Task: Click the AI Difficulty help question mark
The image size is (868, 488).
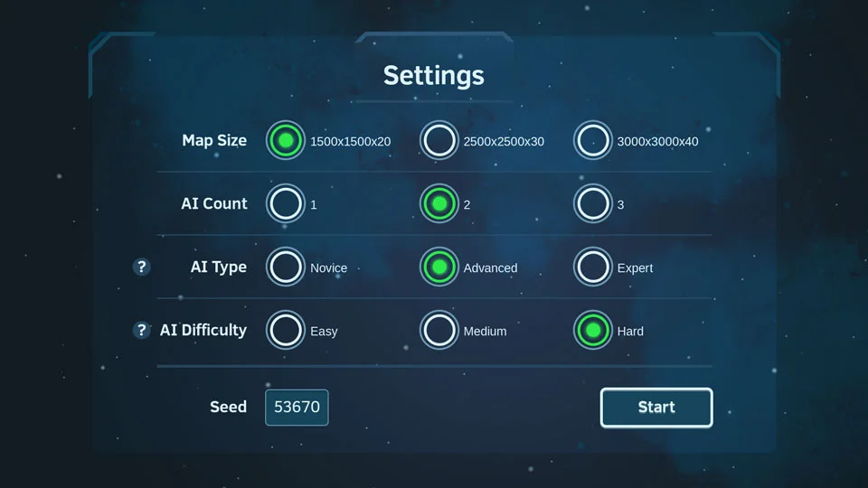Action: click(141, 331)
